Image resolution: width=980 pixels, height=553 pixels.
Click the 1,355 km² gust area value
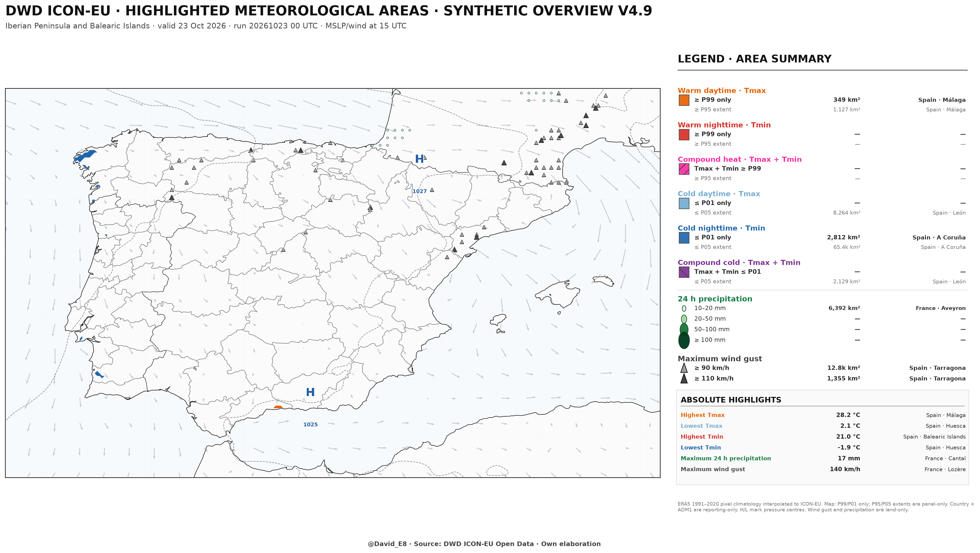[x=843, y=379]
